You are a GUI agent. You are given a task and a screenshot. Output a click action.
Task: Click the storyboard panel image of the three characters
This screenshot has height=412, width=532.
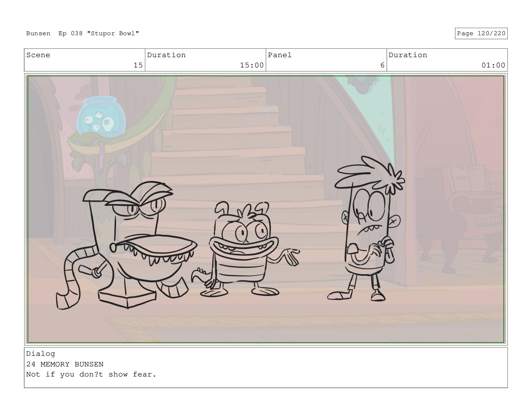click(x=266, y=209)
